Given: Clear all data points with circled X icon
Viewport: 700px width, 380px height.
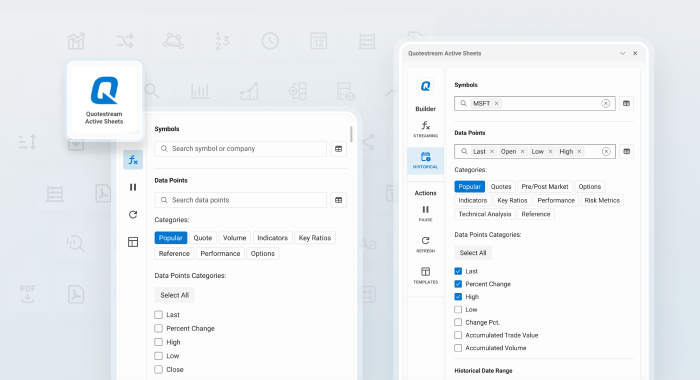Looking at the screenshot, I should click(x=606, y=151).
